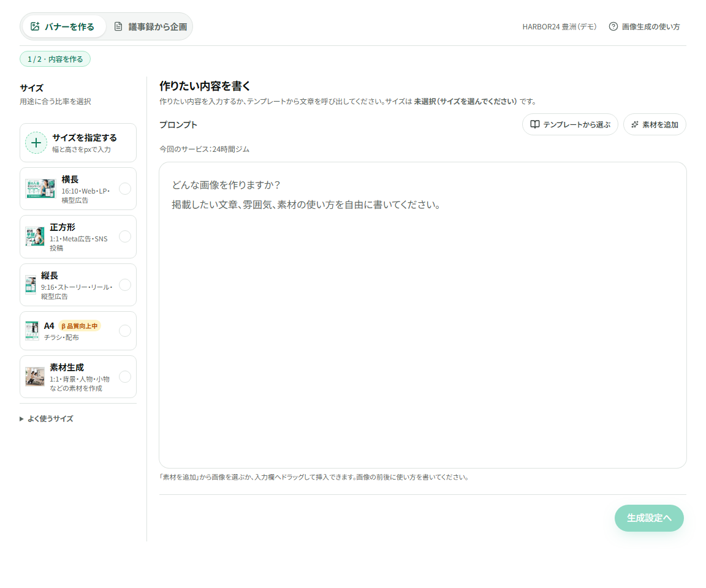
Task: Click the サイズを指定する custom size card
Action: pos(78,143)
